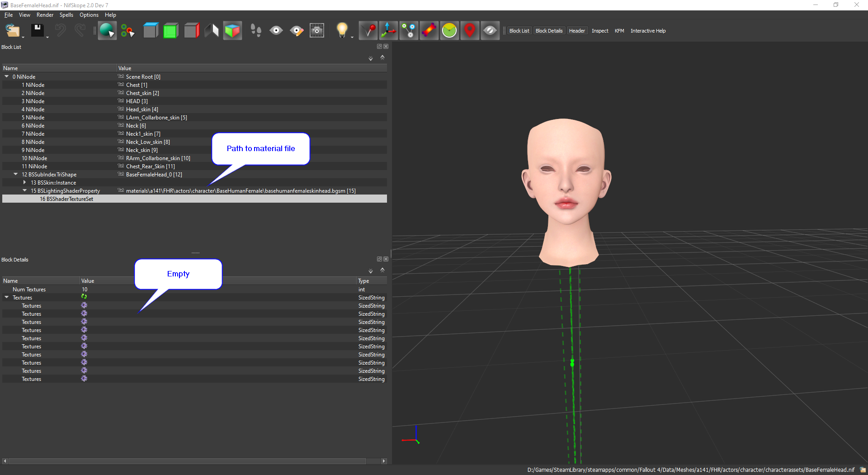
Task: Select the side view red cube icon
Action: coord(191,31)
